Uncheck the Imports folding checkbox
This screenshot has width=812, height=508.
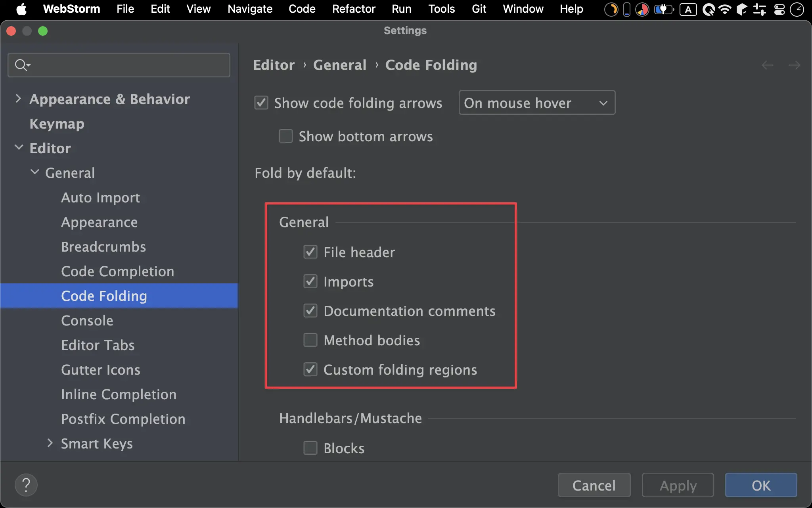310,281
